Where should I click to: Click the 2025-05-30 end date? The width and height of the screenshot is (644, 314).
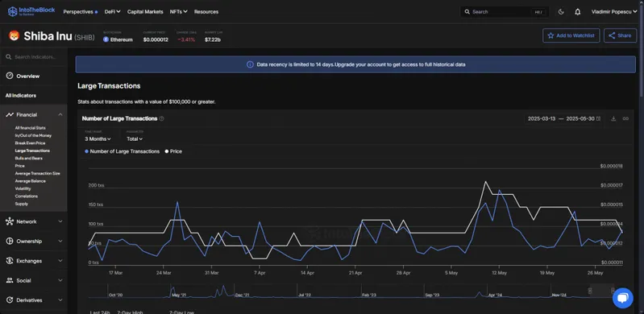tap(580, 118)
